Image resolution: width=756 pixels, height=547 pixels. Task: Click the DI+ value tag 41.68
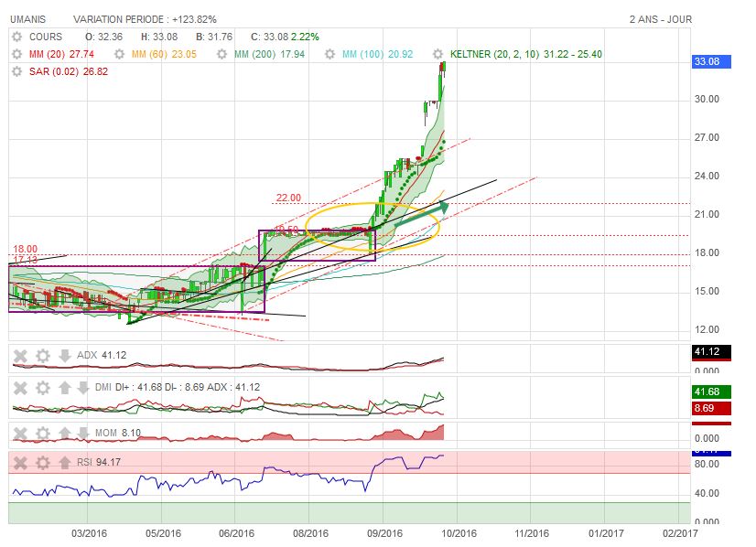(711, 391)
